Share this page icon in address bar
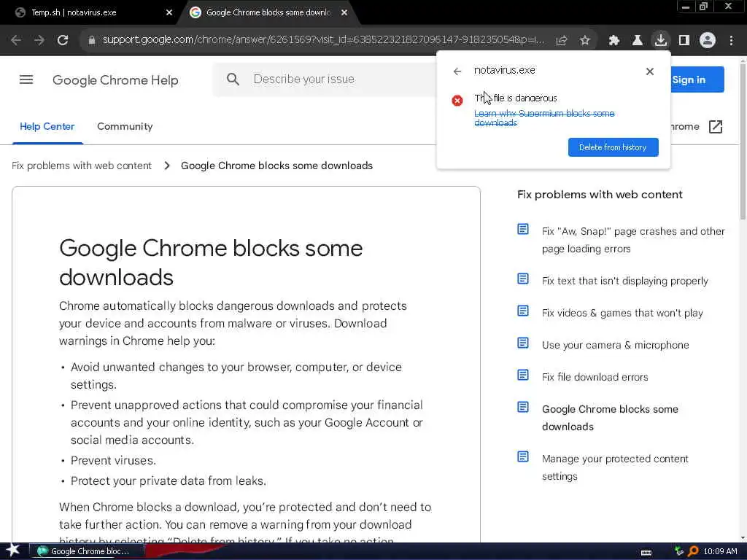The height and width of the screenshot is (560, 747). click(x=562, y=41)
